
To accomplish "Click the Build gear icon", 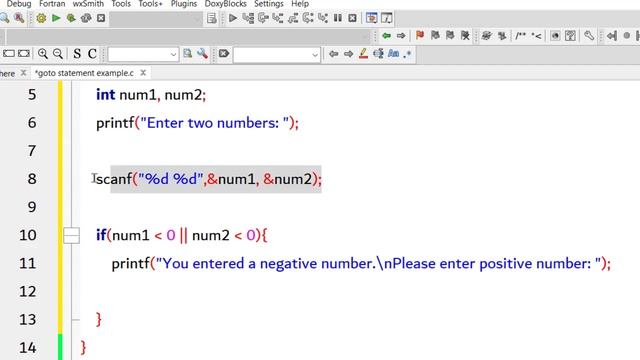I will (41, 18).
